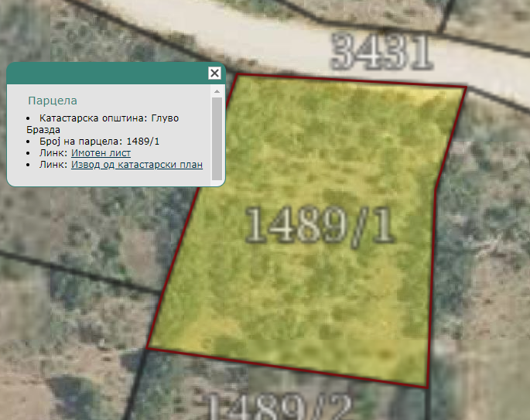Select parcel label 3431 on map

[381, 52]
